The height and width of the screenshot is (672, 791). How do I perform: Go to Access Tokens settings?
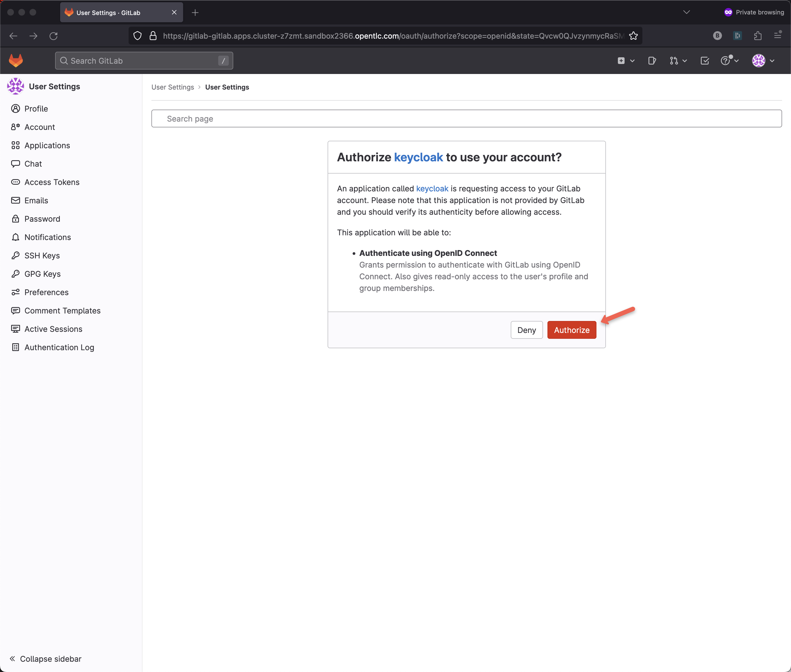pos(52,182)
